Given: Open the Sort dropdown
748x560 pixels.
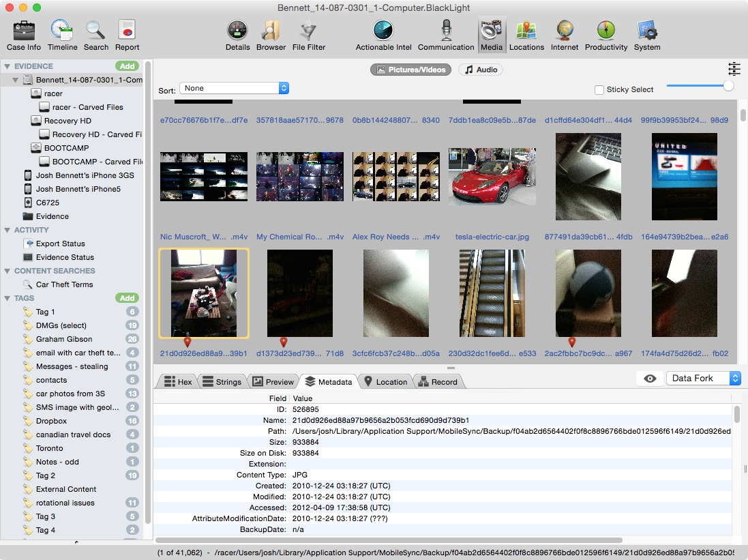Looking at the screenshot, I should click(x=234, y=89).
